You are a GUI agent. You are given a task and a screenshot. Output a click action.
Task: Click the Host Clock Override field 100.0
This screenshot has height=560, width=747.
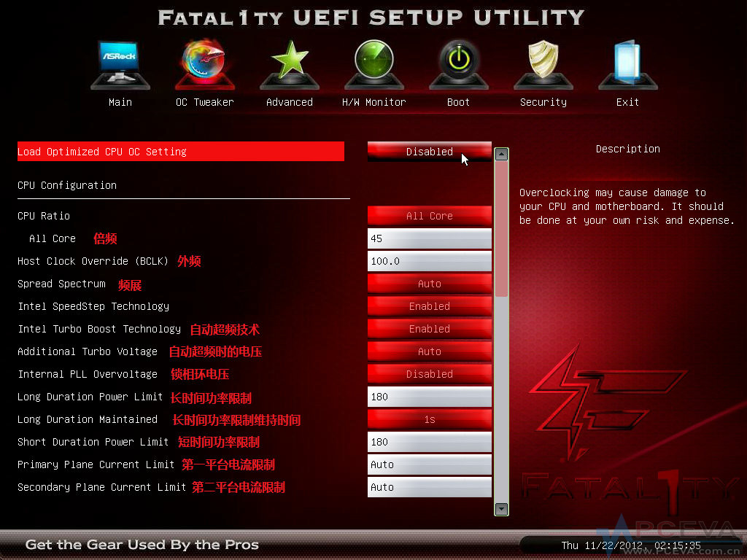429,261
